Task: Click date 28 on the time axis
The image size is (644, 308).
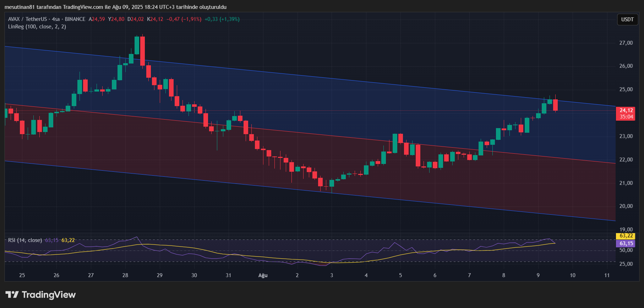Action: coord(125,275)
